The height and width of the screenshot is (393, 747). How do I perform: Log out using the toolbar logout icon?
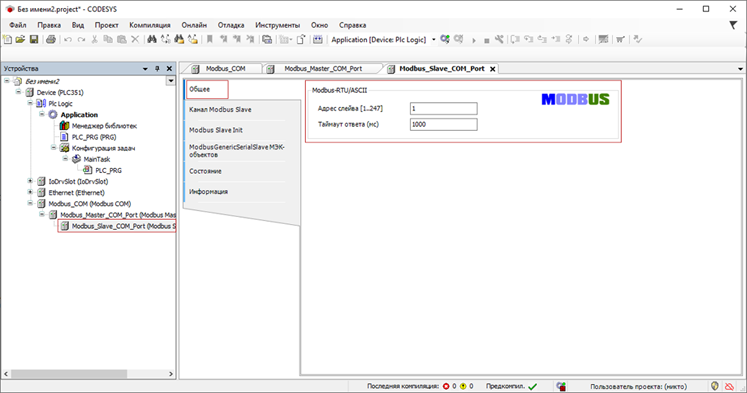tap(458, 40)
